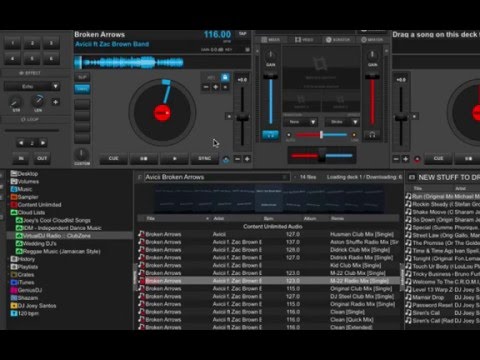Switch to the MIXER tab
The image size is (480, 360).
click(x=271, y=40)
